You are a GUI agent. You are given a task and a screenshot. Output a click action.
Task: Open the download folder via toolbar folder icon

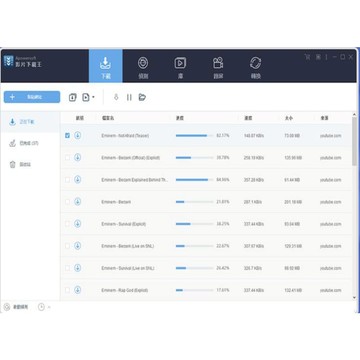(x=142, y=97)
